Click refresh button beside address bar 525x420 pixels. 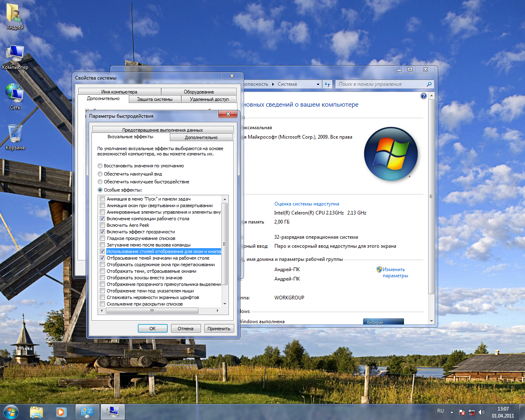pos(327,84)
